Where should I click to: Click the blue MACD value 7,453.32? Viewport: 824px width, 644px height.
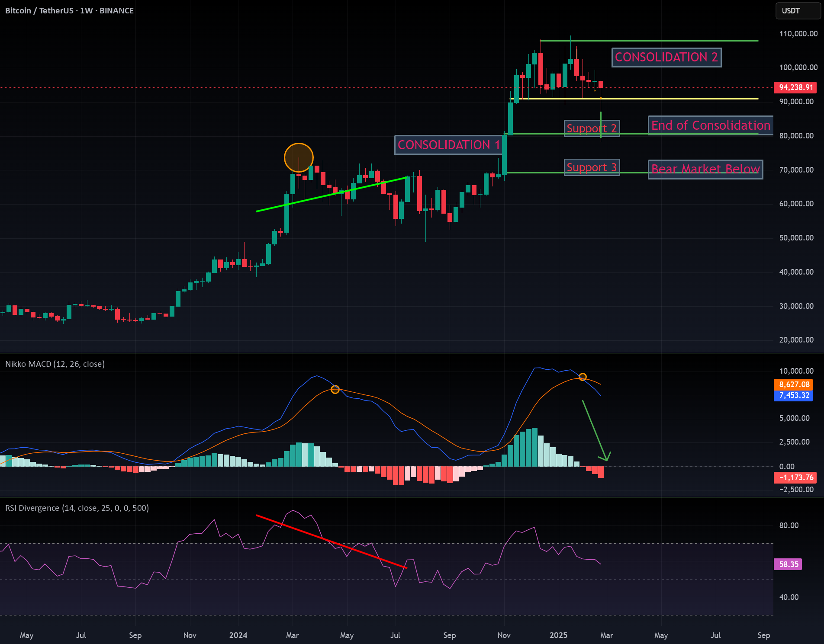[x=794, y=395]
